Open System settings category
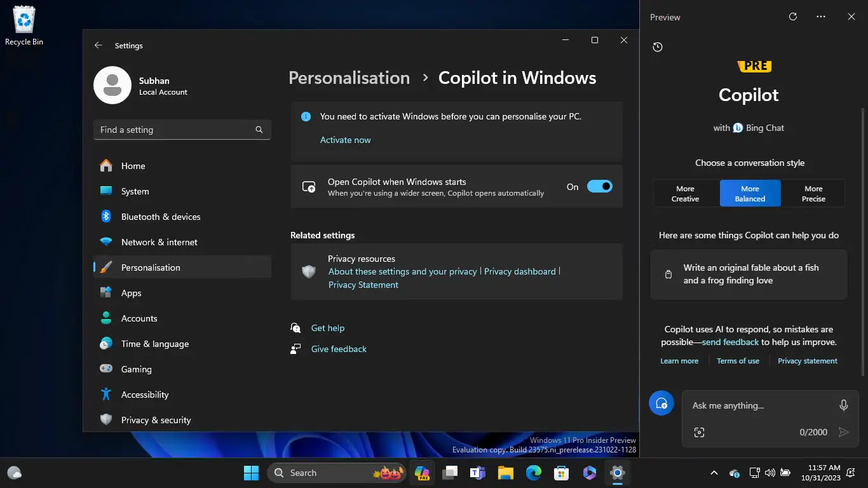 pyautogui.click(x=182, y=191)
